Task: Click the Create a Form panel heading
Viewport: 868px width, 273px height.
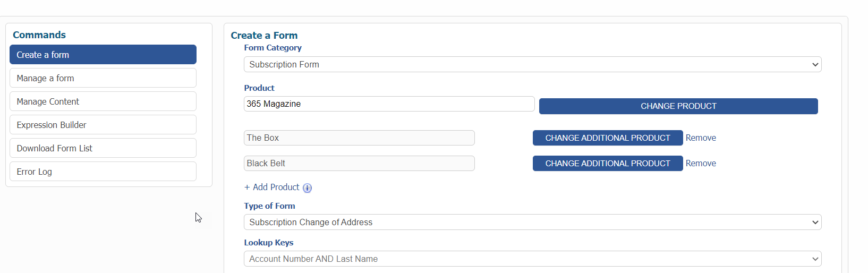Action: coord(264,36)
